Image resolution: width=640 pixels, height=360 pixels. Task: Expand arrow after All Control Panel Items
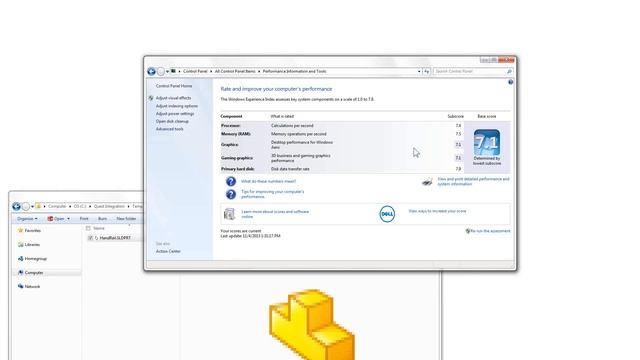click(259, 71)
